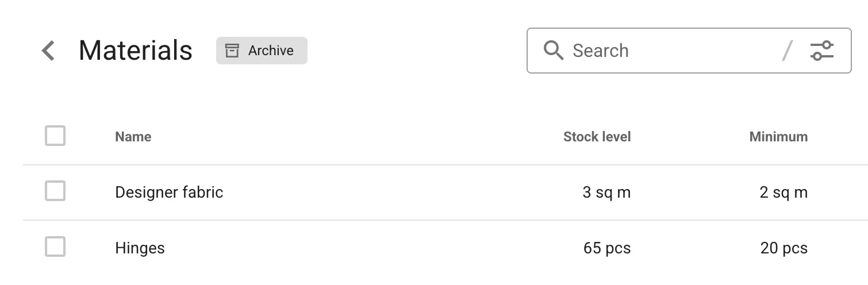Toggle the select-all checkbox in the header
The width and height of the screenshot is (868, 285).
(x=55, y=136)
